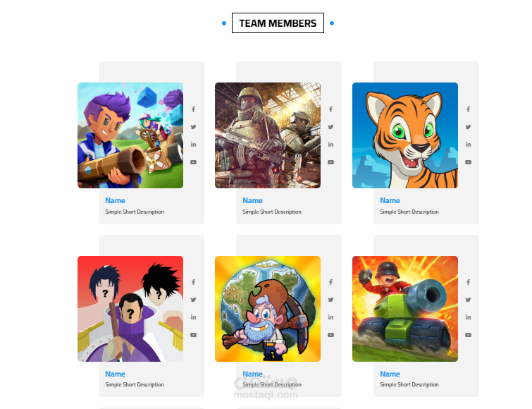Open Twitter link next to soldier image card
The height and width of the screenshot is (409, 532).
(x=330, y=127)
